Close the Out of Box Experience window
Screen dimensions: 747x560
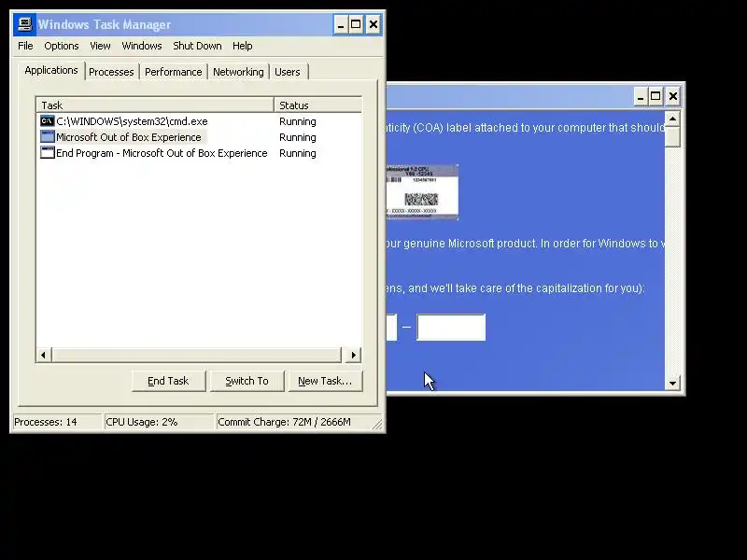coord(672,96)
